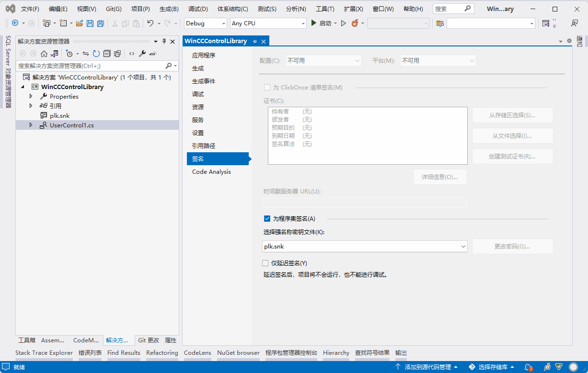Open the 文件(F) File menu

tap(30, 9)
